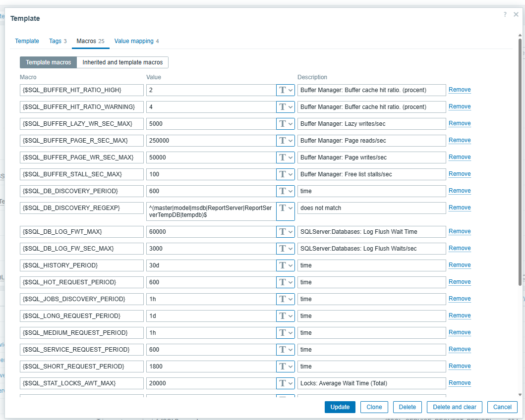Select the Macros tab
This screenshot has height=420, width=525.
coord(90,41)
